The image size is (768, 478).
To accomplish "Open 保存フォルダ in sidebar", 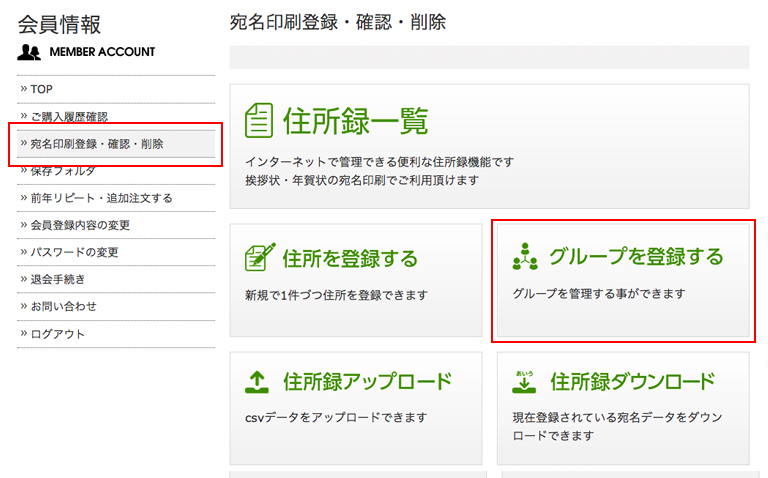I will [62, 171].
